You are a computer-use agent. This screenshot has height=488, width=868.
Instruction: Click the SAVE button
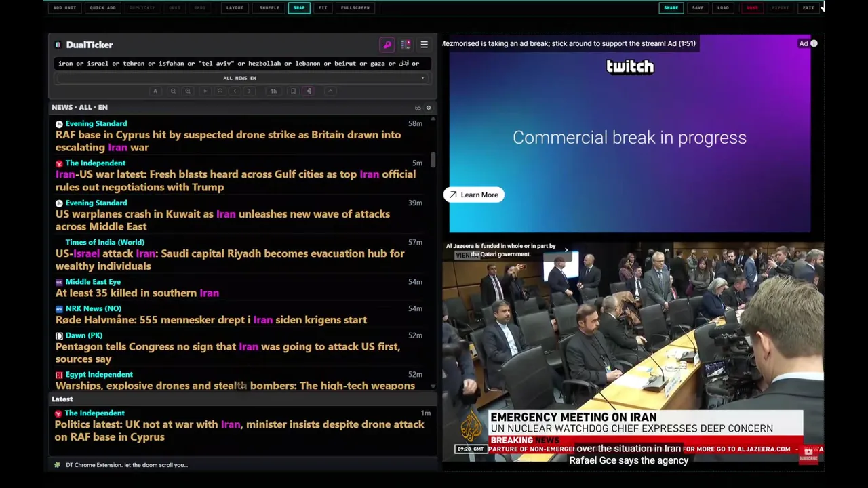pyautogui.click(x=698, y=8)
